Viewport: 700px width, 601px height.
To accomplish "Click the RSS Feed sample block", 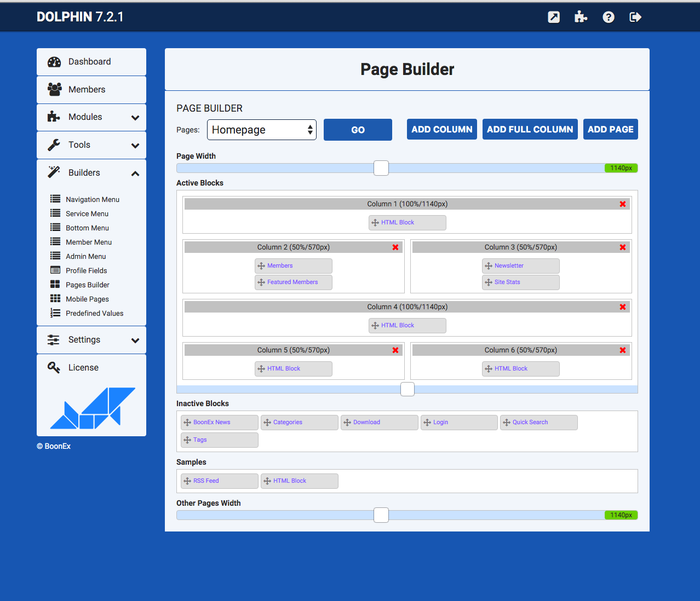I will pyautogui.click(x=219, y=481).
